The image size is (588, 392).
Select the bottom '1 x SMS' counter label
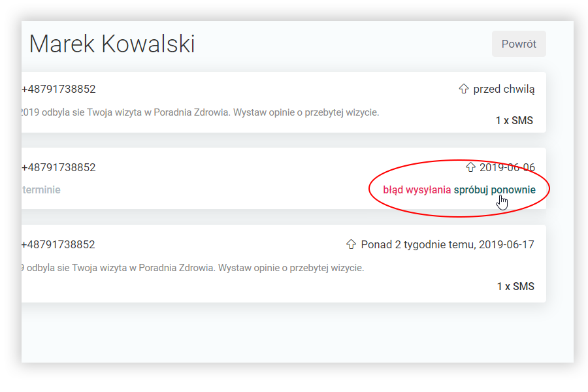coord(514,286)
